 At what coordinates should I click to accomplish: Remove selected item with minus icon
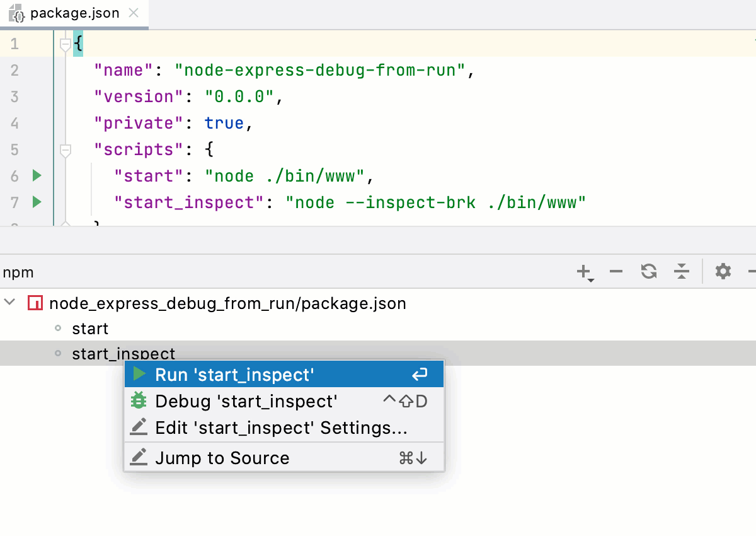[616, 272]
